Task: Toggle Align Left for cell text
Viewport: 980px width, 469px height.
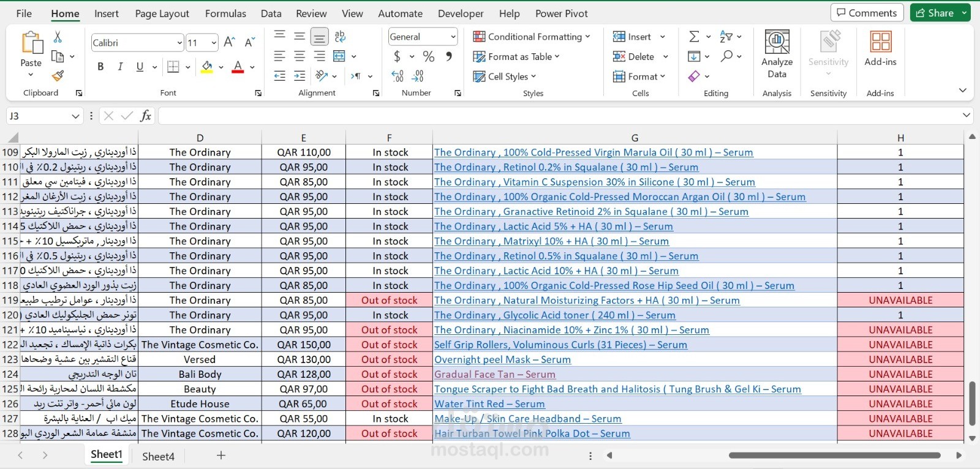Action: pyautogui.click(x=280, y=56)
